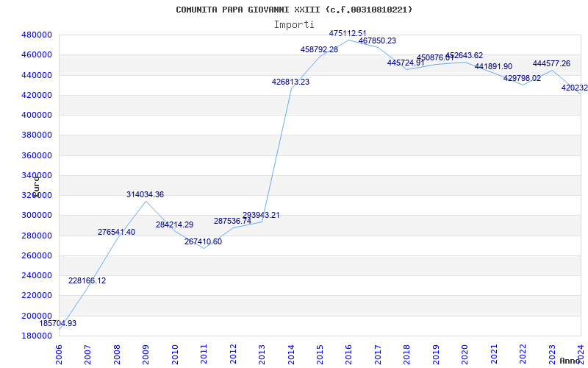The height and width of the screenshot is (368, 588).
Task: Select the 228166.12 data label
Action: coord(87,280)
